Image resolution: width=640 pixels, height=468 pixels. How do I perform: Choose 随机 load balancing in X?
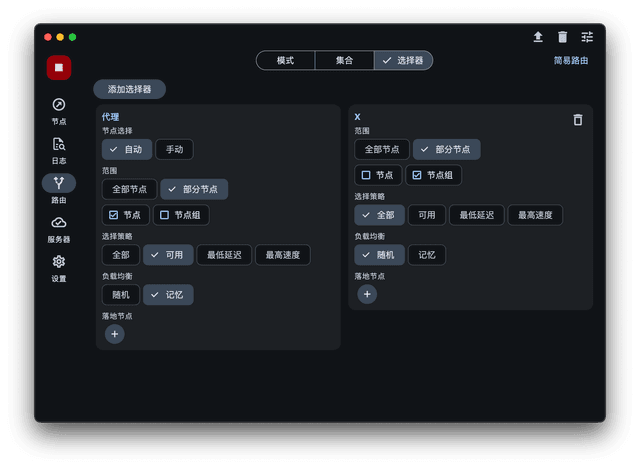pos(379,255)
